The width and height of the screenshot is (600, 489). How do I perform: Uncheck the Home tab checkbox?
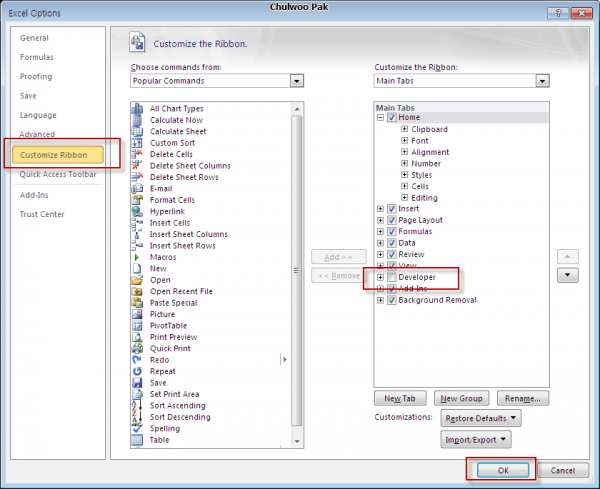coord(391,117)
